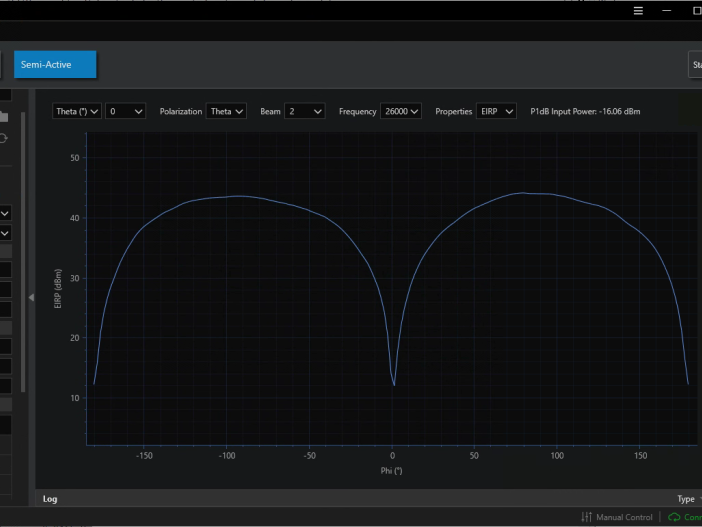702x527 pixels.
Task: Click the partially visible button at top right
Action: pos(695,65)
